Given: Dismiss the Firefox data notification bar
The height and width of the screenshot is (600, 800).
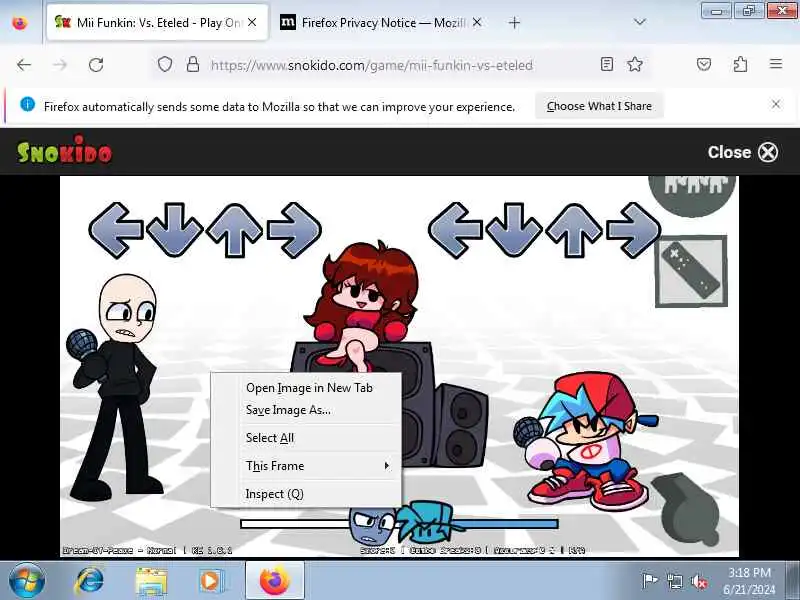Looking at the screenshot, I should [776, 104].
